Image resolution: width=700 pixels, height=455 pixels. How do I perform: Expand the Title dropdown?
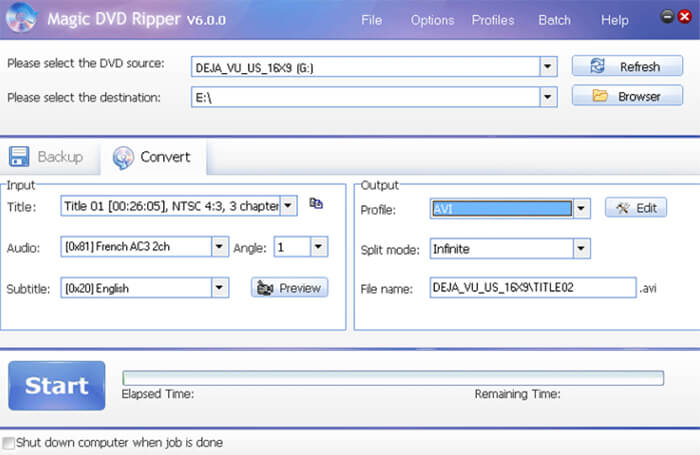tap(288, 206)
